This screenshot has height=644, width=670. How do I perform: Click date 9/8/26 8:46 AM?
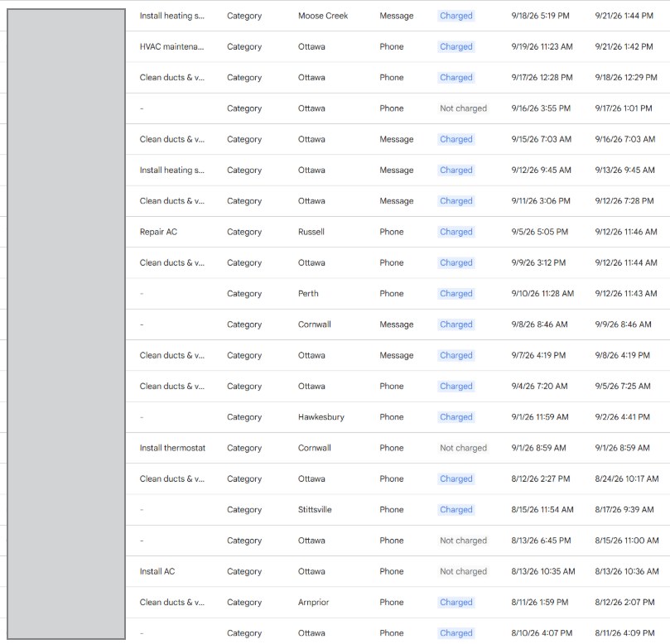(x=539, y=324)
